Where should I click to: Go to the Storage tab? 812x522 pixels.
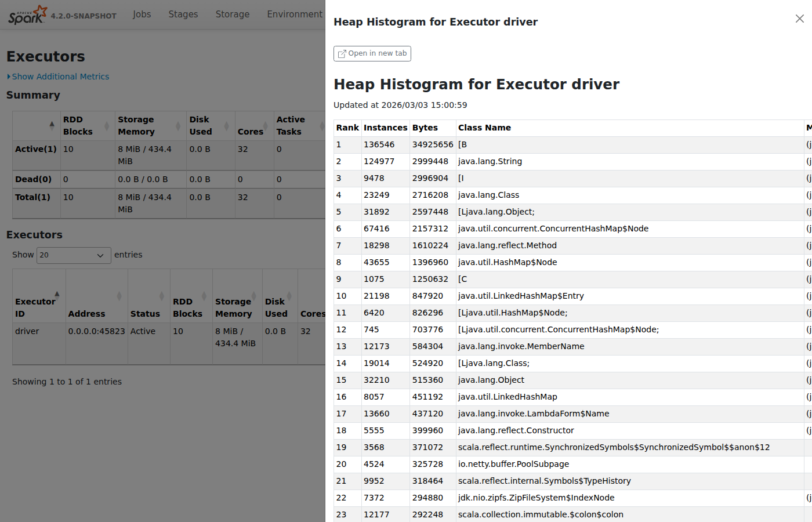[x=233, y=14]
